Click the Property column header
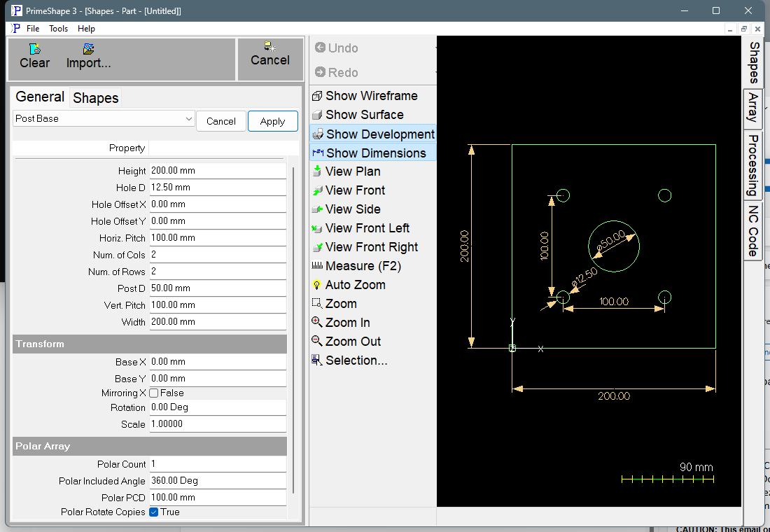The width and height of the screenshot is (770, 532). click(80, 148)
